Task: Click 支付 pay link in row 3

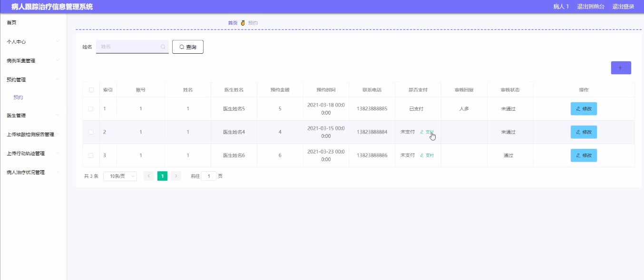Action: click(x=427, y=155)
